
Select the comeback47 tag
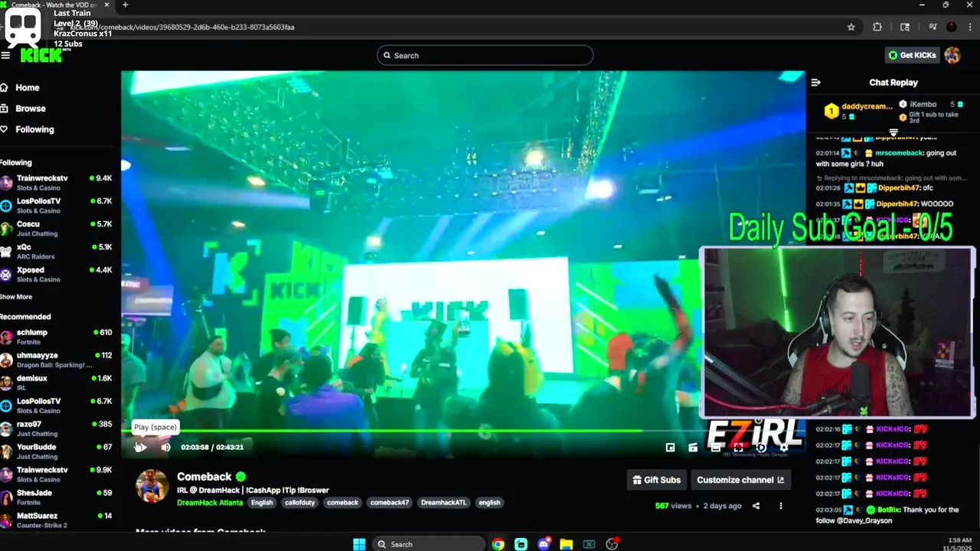click(x=389, y=503)
